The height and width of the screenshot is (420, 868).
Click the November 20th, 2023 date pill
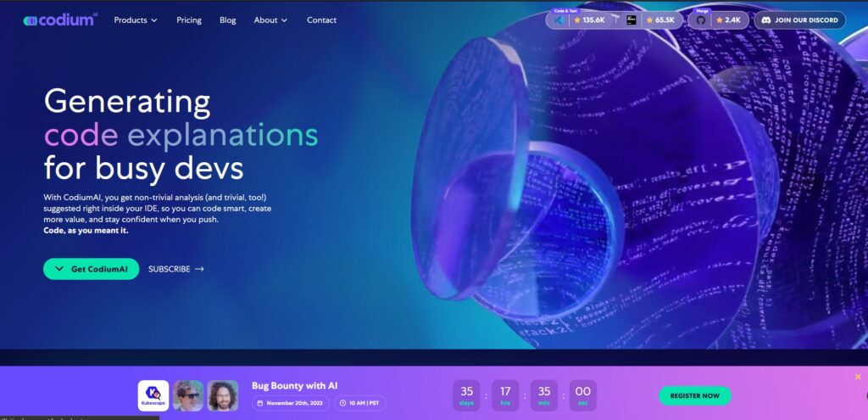click(291, 403)
